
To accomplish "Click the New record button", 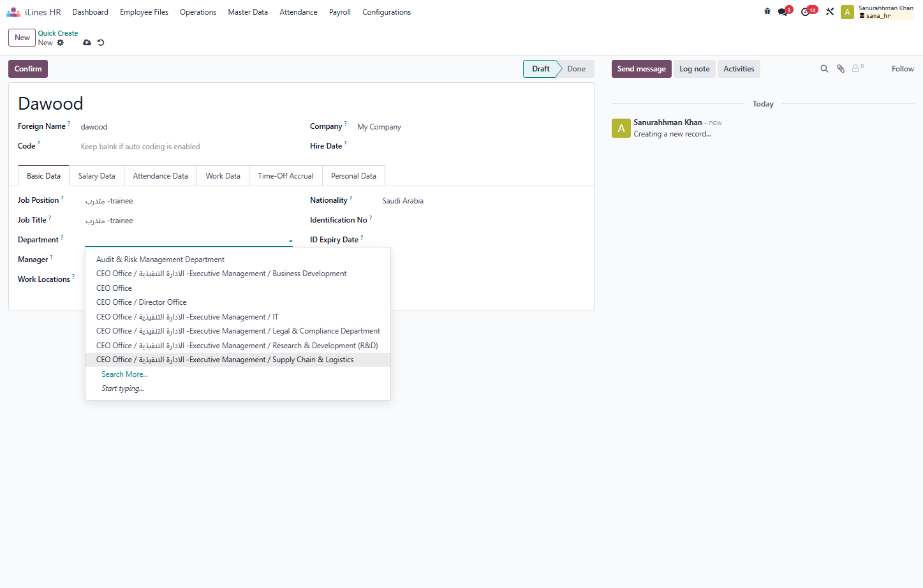I will 22,38.
